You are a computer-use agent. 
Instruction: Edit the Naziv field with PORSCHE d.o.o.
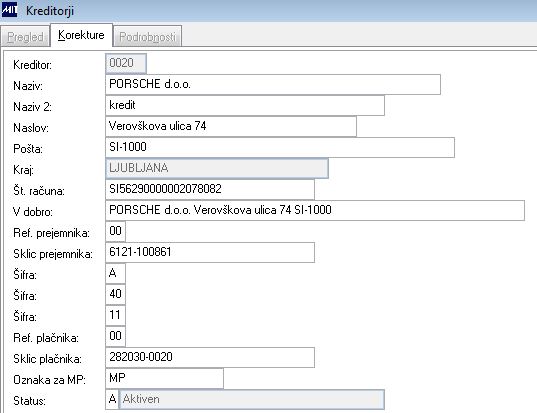point(273,84)
